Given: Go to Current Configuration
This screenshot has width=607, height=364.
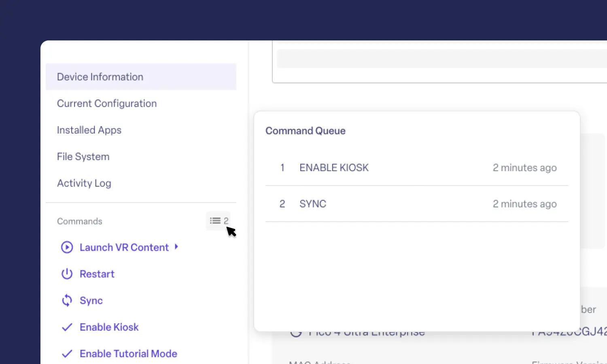Looking at the screenshot, I should pyautogui.click(x=107, y=104).
